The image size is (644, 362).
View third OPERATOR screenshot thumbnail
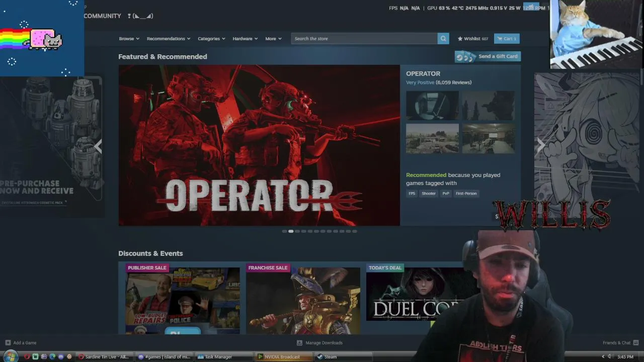pos(432,138)
